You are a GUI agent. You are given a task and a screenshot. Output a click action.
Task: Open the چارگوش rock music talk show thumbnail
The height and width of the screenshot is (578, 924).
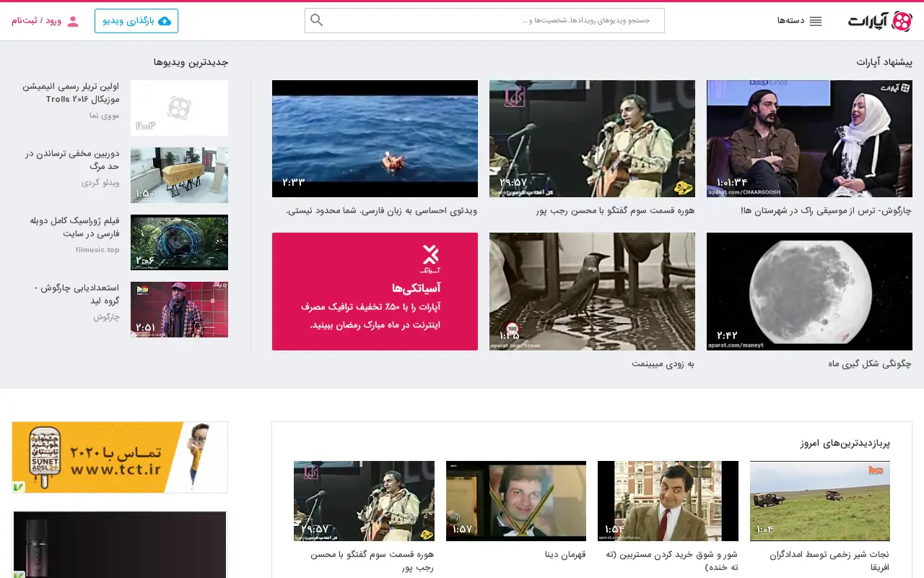[809, 139]
